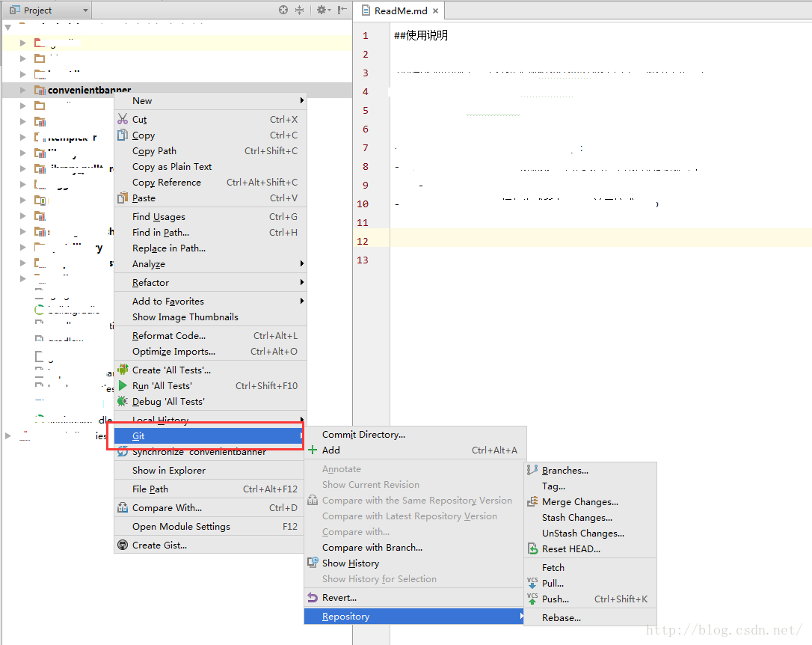Screen dimensions: 812x645
Task: Expand the convenientbanner folder arrow
Action: point(22,90)
